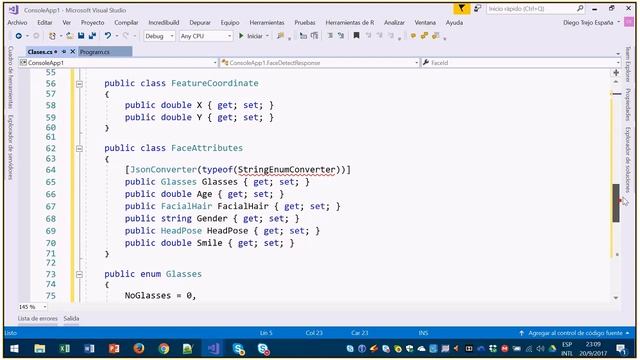
Task: Open the Any CPU platform dropdown
Action: [x=206, y=36]
